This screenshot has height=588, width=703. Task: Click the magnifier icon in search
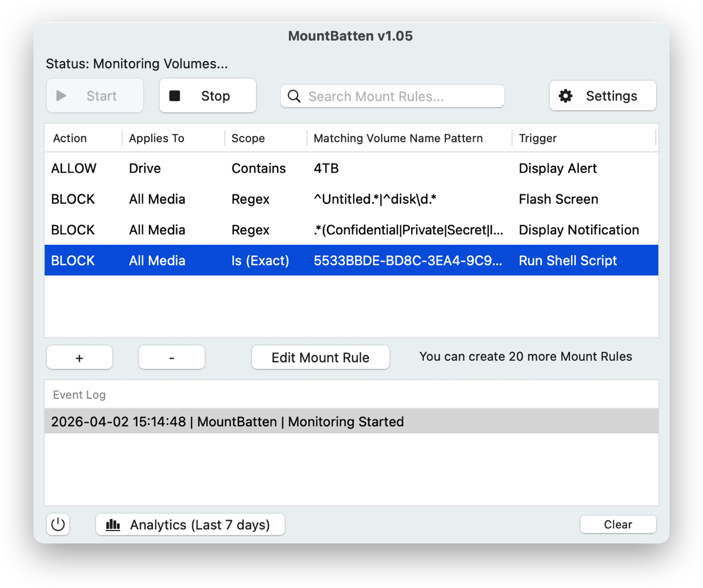(x=294, y=97)
